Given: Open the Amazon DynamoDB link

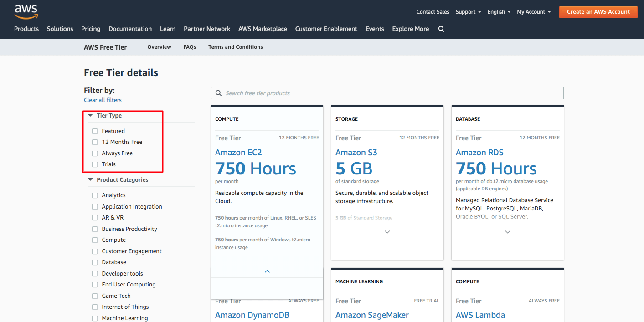Looking at the screenshot, I should click(x=252, y=315).
